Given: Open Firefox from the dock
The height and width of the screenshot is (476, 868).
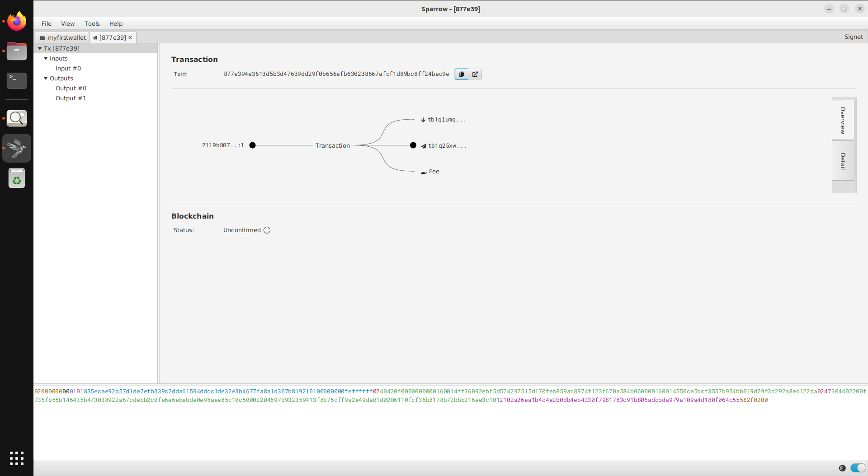Looking at the screenshot, I should tap(17, 21).
